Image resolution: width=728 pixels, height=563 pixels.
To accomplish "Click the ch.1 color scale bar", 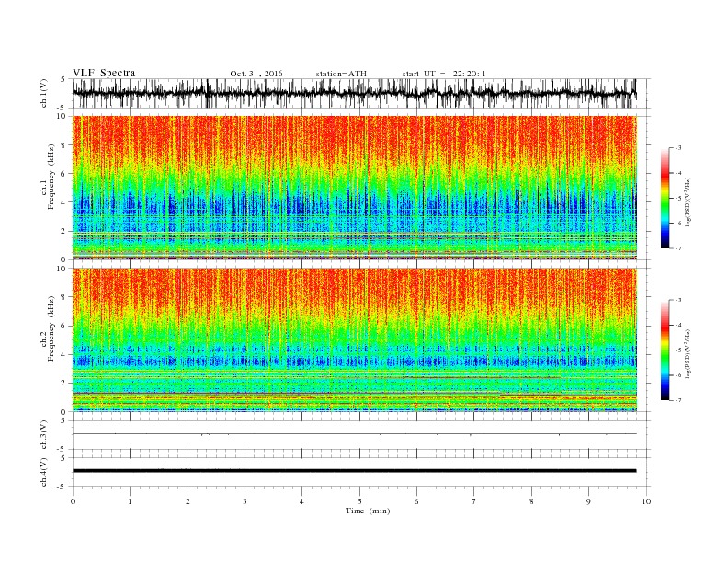I will pyautogui.click(x=665, y=198).
